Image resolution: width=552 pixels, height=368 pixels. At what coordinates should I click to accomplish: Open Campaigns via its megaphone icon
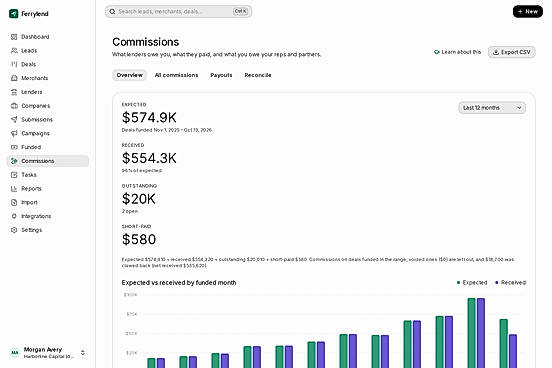tap(14, 133)
